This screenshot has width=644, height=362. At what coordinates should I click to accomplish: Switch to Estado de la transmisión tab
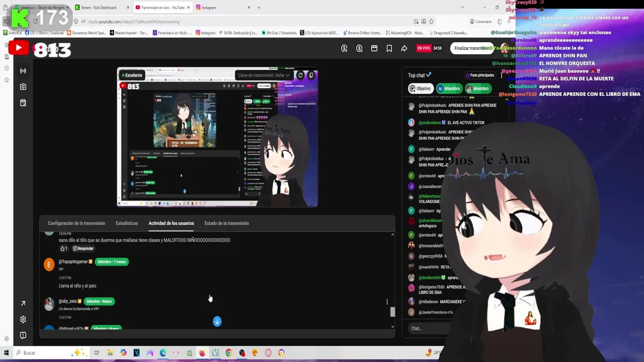[x=226, y=223]
